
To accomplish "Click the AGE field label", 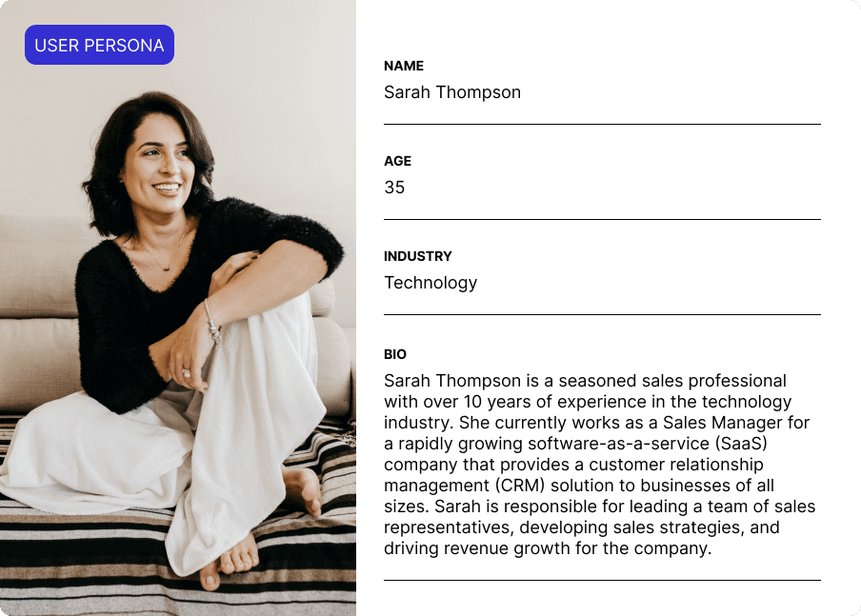I will (398, 161).
